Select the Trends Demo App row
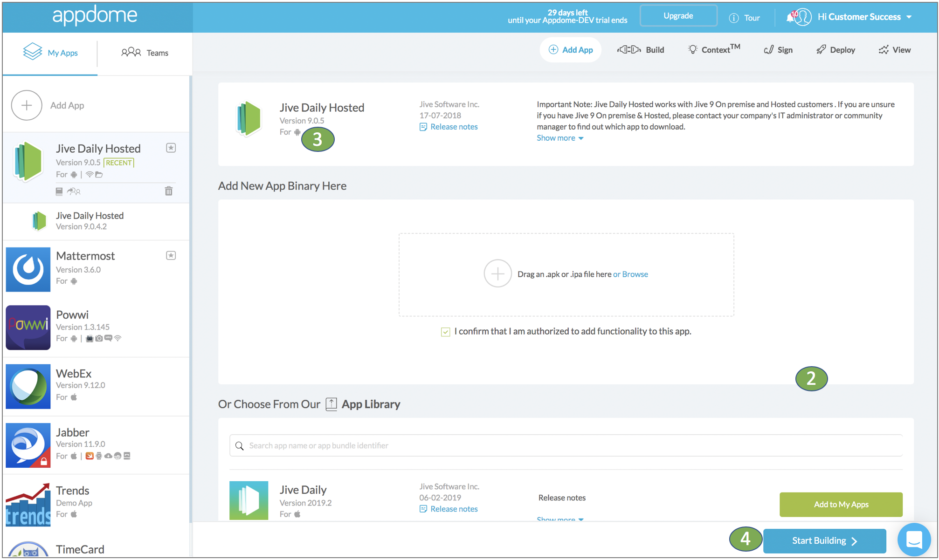939x560 pixels. click(x=96, y=504)
